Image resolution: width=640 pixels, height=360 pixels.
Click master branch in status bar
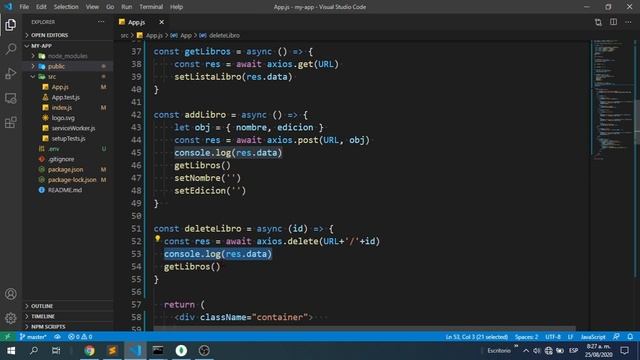click(33, 337)
